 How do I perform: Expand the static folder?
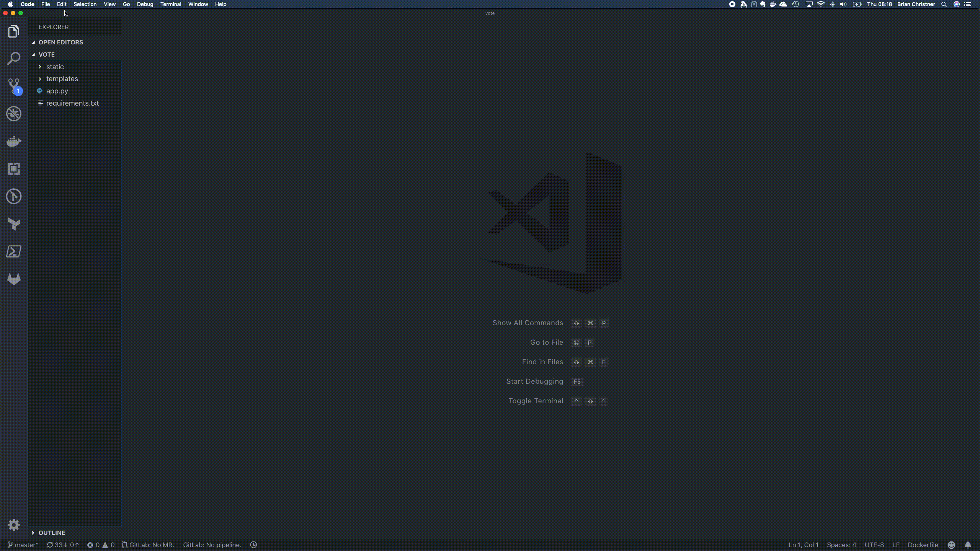tap(55, 67)
